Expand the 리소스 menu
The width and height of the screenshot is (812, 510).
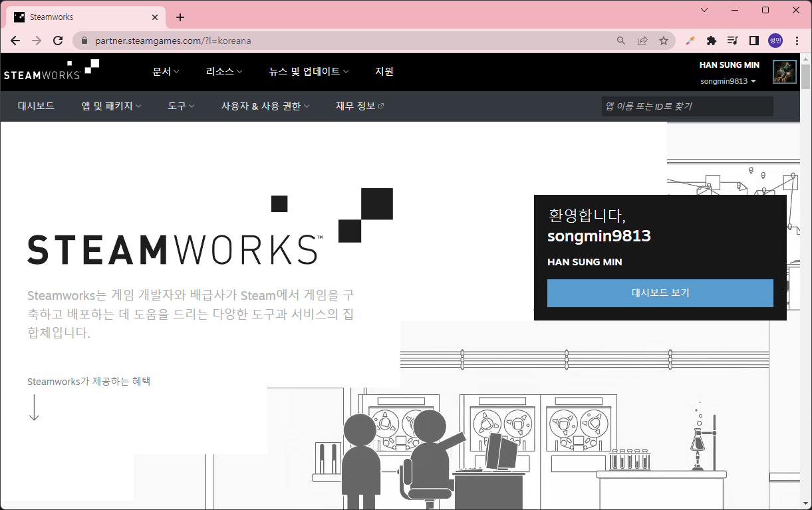(224, 71)
